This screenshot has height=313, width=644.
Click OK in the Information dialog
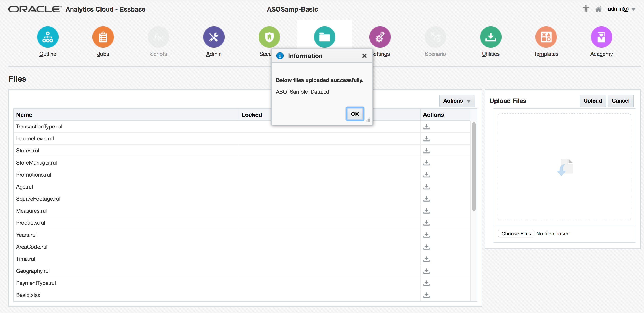pyautogui.click(x=355, y=114)
